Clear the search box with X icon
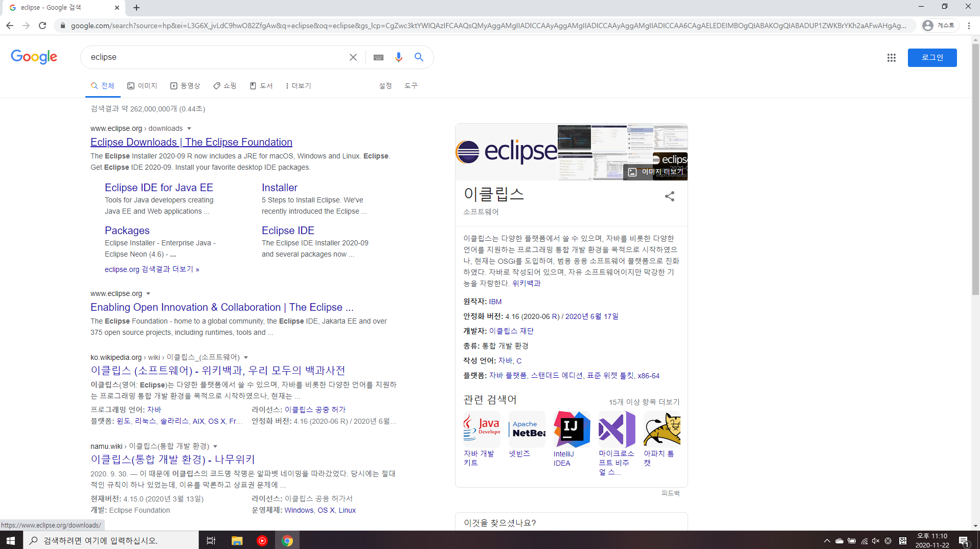Image resolution: width=980 pixels, height=549 pixels. [353, 57]
